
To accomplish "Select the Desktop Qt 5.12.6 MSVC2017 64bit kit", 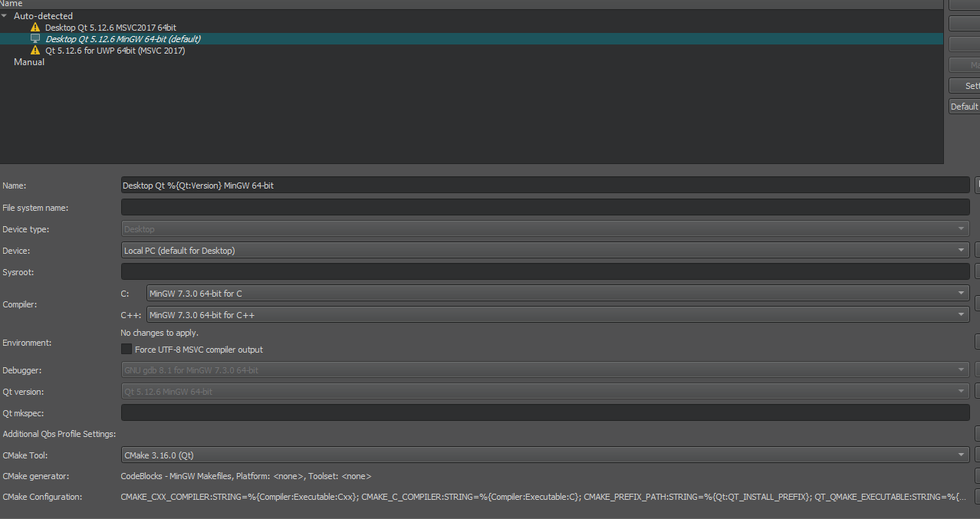I will [110, 28].
